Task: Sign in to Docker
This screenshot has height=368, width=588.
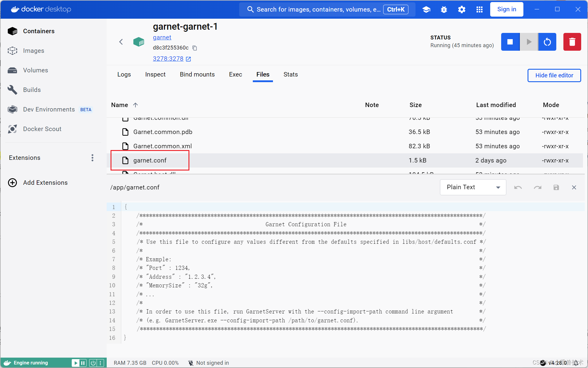Action: [506, 9]
